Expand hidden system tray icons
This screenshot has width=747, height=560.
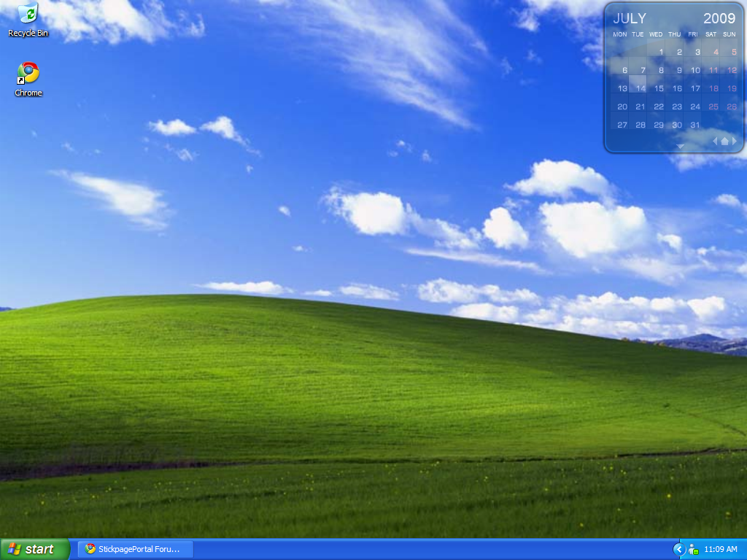click(678, 550)
